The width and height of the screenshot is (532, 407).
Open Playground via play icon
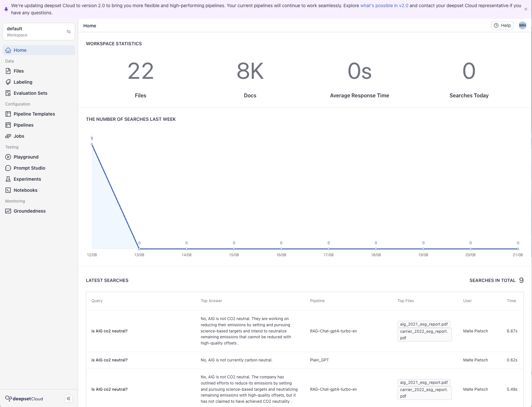tap(8, 157)
